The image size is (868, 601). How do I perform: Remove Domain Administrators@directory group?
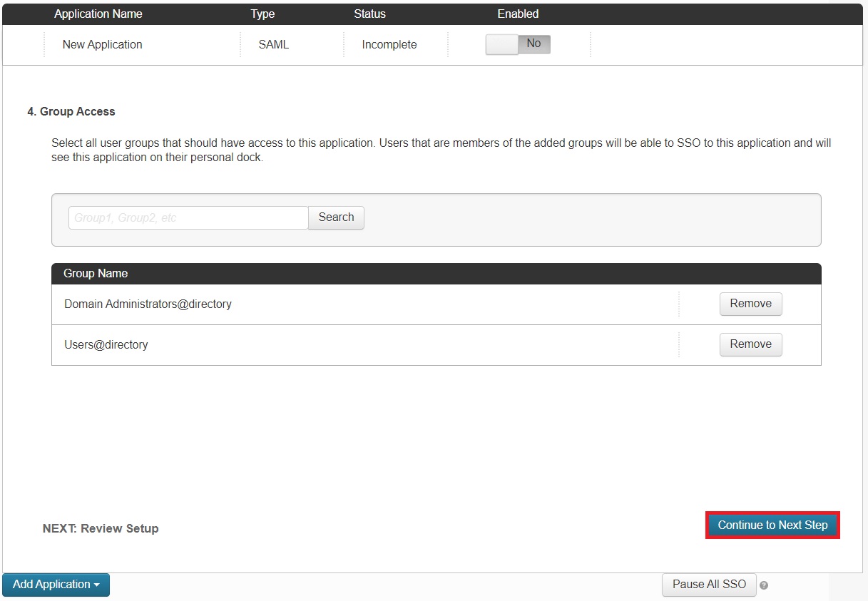click(x=750, y=304)
